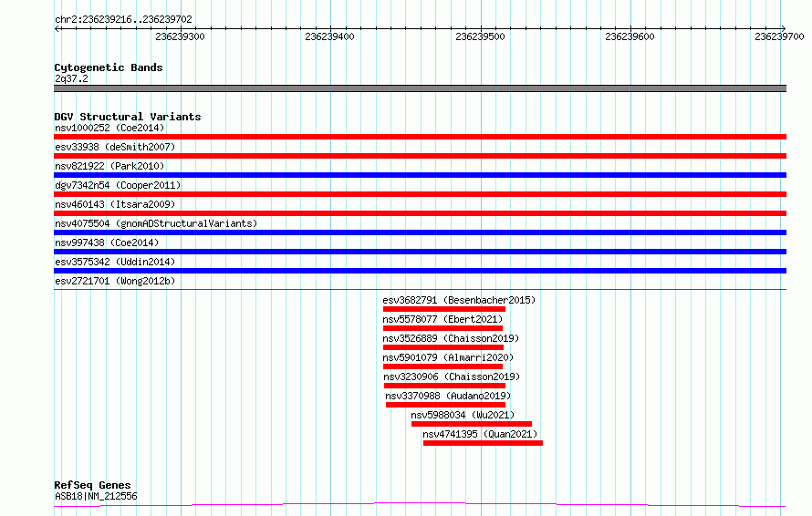Open esv3575342 (Uddin2014) variant label
The height and width of the screenshot is (516, 812).
(115, 262)
